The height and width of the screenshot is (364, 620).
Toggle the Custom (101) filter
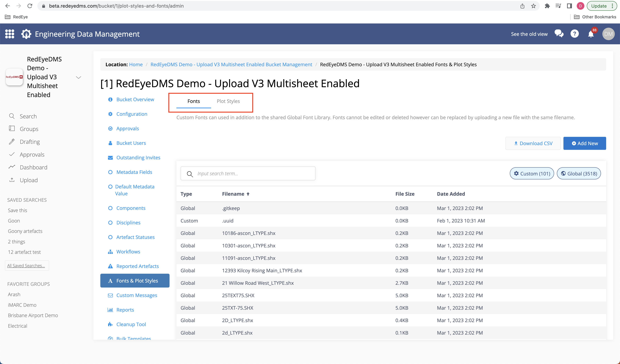coord(532,174)
